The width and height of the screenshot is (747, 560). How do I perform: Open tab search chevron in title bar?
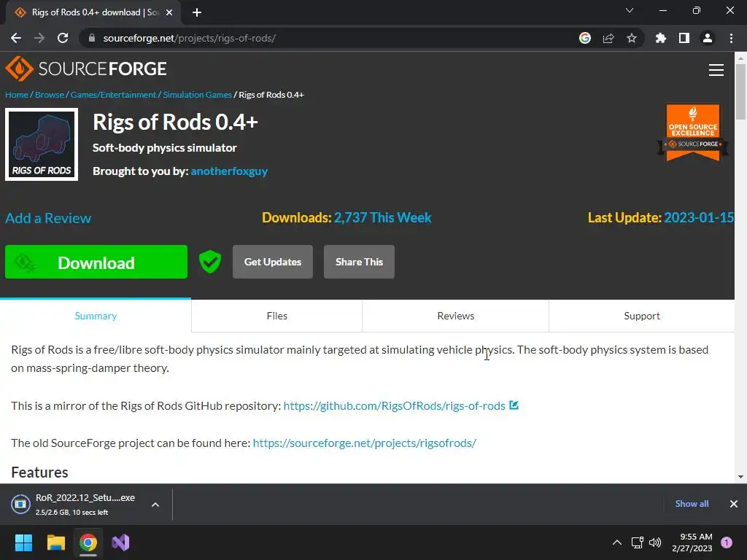630,10
